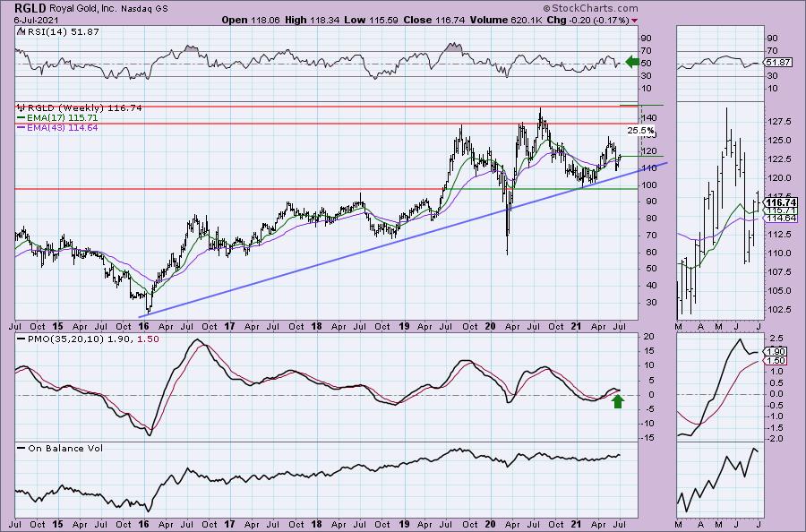Screen dimensions: 806x532
Task: Click the RGLD ticker symbol in header
Action: [x=30, y=8]
